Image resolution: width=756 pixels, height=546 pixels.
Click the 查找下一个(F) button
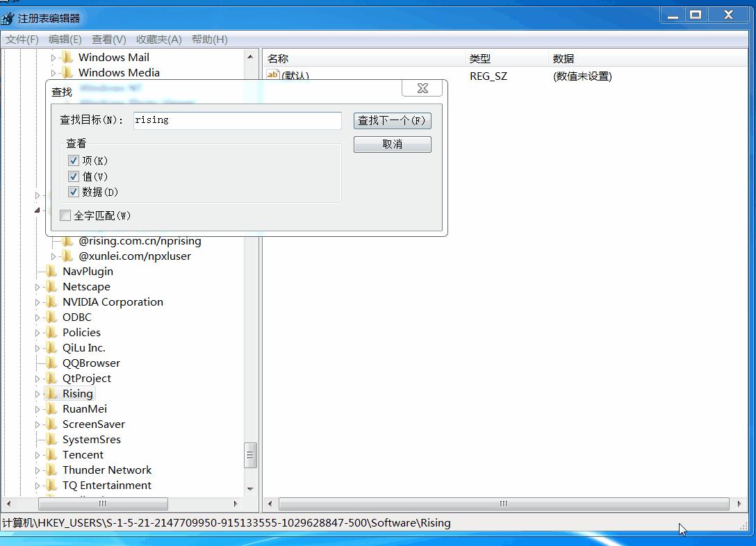coord(392,120)
